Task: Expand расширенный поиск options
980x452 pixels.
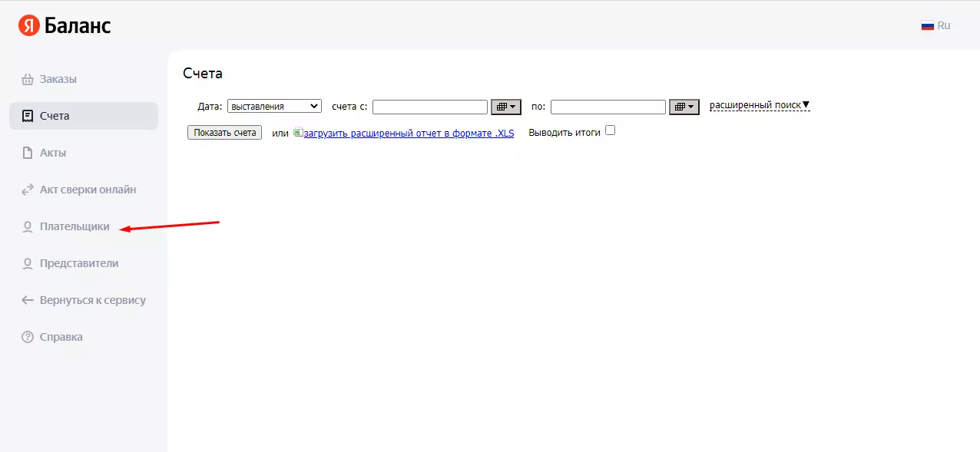Action: coord(760,105)
